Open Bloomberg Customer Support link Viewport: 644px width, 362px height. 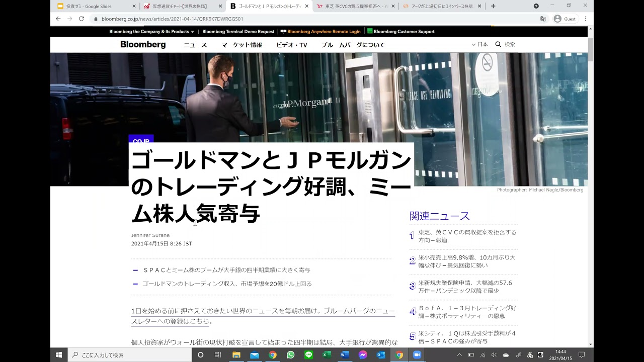(x=400, y=31)
